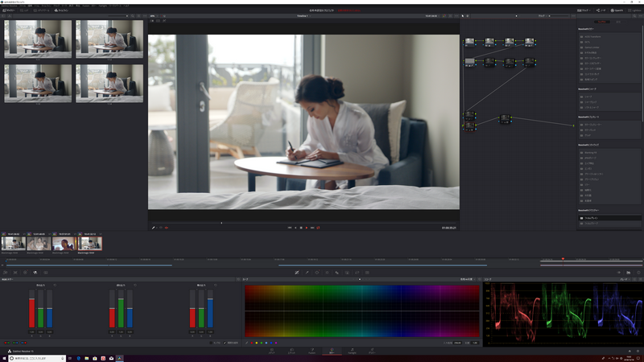Switch to the Fusion page tab

click(x=312, y=352)
